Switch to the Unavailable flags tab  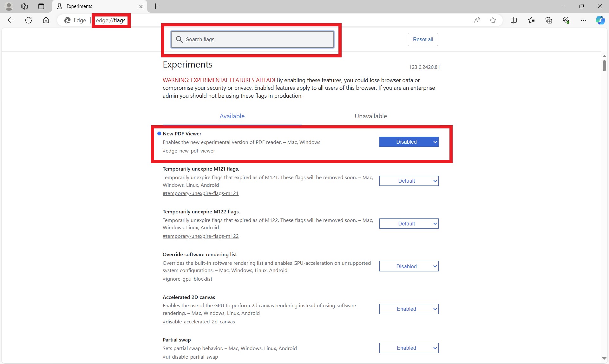point(370,116)
